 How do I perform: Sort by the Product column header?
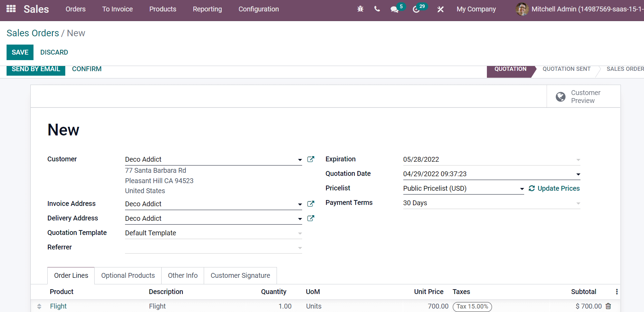(61, 292)
